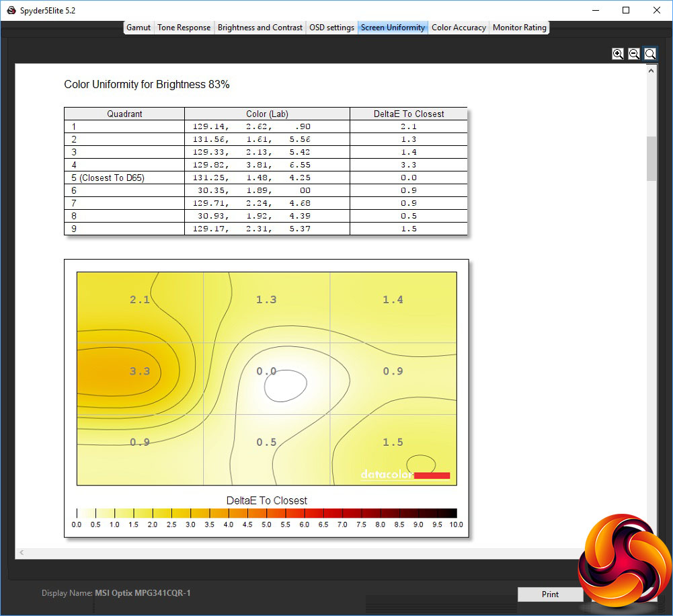The width and height of the screenshot is (673, 616).
Task: Click the Print button
Action: pos(550,594)
